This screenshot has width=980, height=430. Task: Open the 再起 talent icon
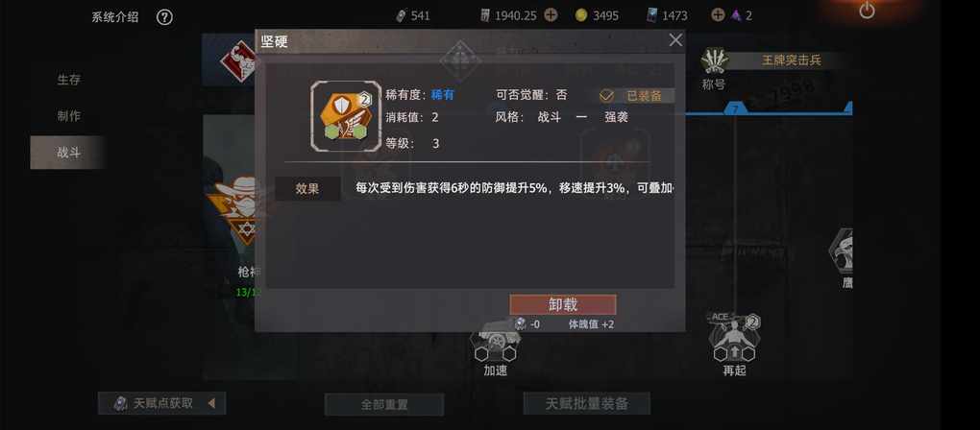[734, 339]
